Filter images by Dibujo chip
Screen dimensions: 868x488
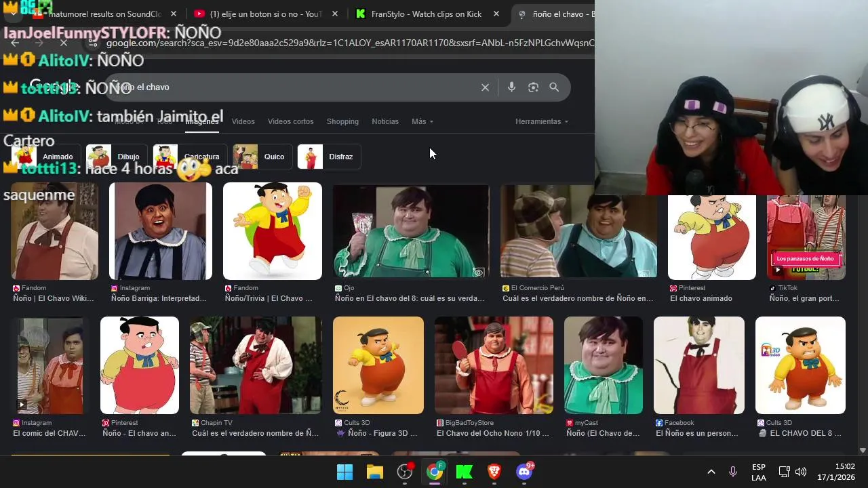[117, 157]
